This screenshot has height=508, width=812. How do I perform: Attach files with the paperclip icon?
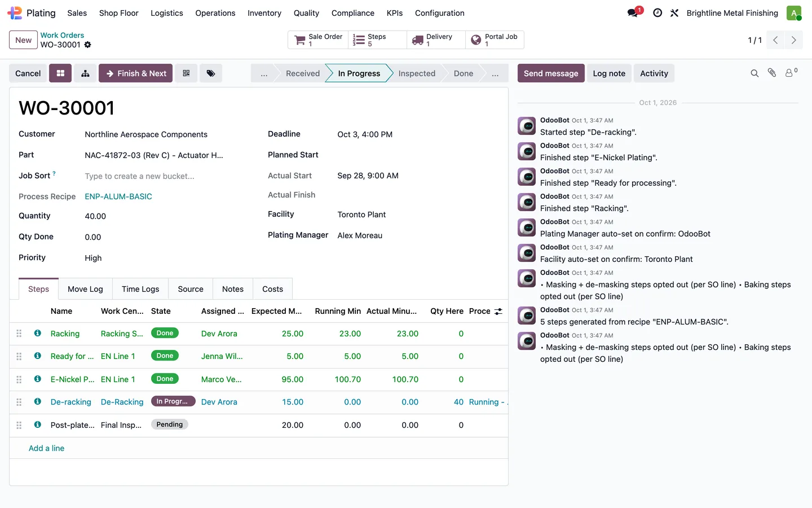coord(772,73)
